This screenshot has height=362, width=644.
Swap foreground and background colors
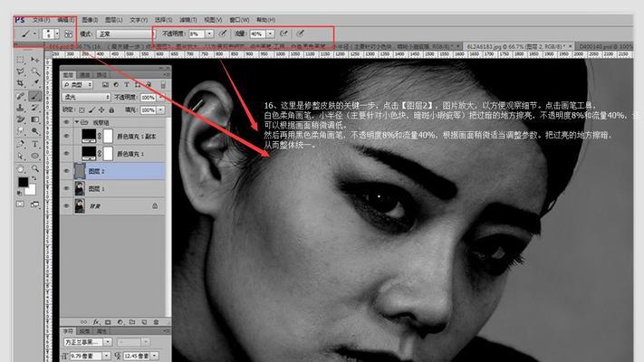coord(34,178)
